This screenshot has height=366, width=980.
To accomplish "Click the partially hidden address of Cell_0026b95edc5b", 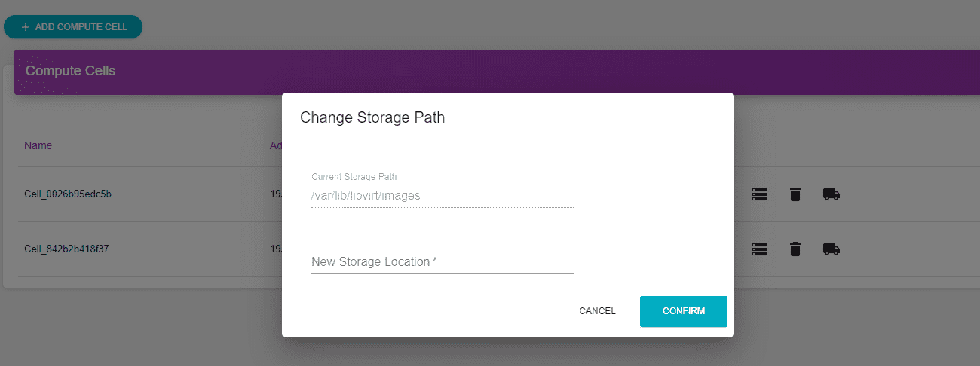I will pos(275,194).
